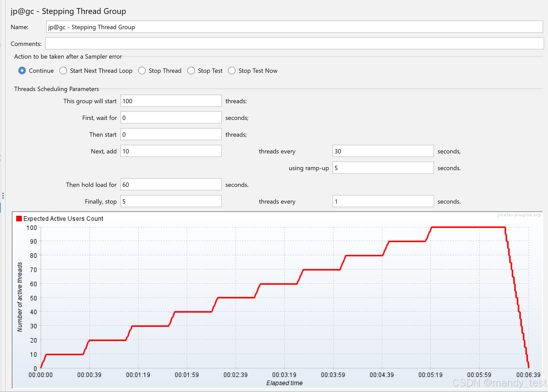The width and height of the screenshot is (548, 392).
Task: Focus the 'This group will start' threads field
Action: tap(171, 101)
